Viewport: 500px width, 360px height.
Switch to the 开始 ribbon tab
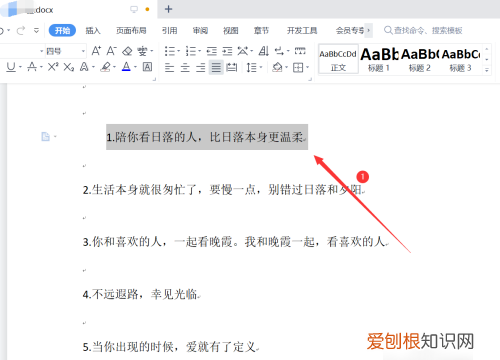pyautogui.click(x=62, y=31)
